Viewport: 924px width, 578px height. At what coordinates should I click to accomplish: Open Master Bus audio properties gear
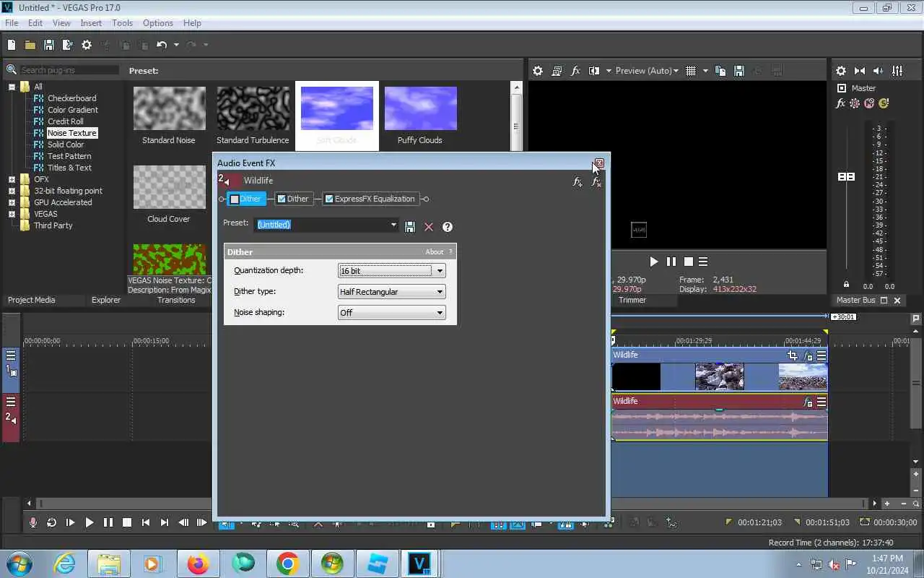tap(841, 71)
